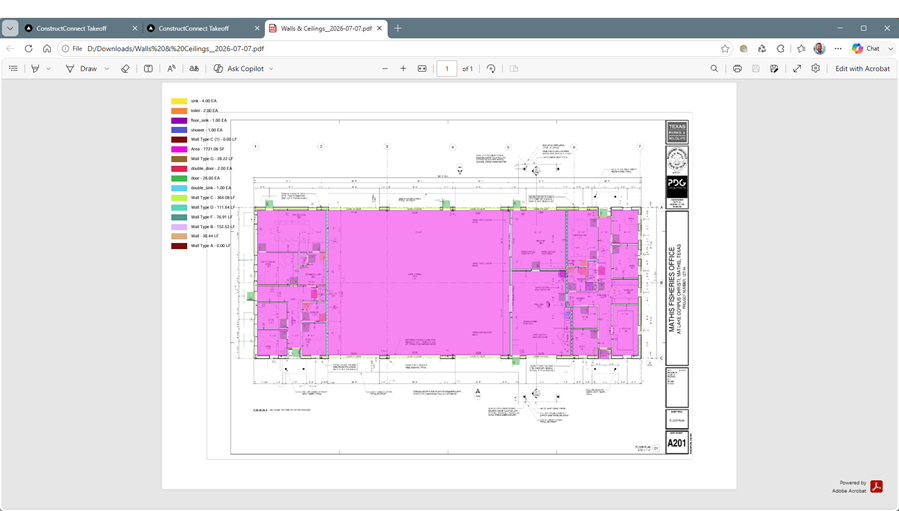Open the Find search icon in the PDF toolbar
Image resolution: width=899 pixels, height=511 pixels.
point(714,68)
